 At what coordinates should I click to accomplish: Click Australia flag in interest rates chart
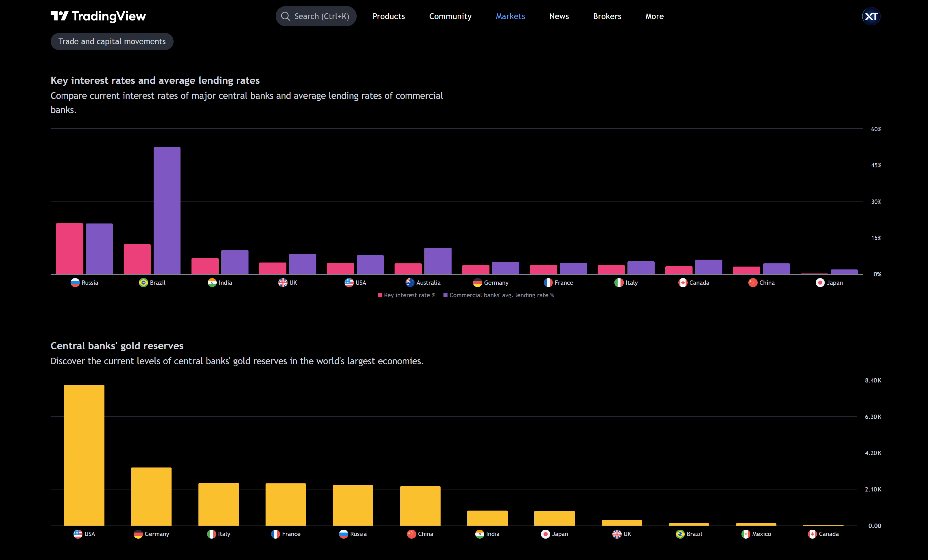tap(410, 283)
